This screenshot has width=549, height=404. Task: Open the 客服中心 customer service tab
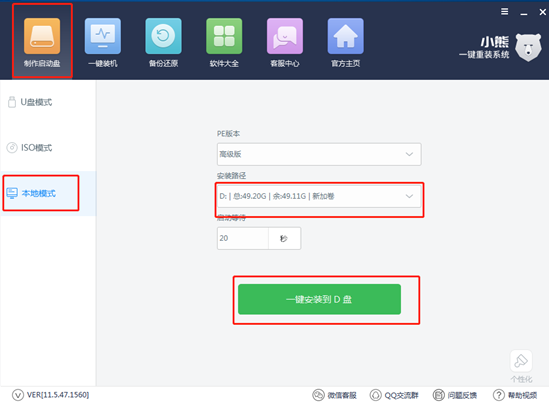(x=285, y=43)
